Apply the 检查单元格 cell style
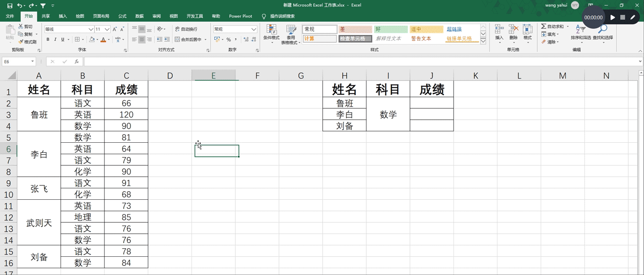Screen dimensions: 644x275 (x=355, y=39)
